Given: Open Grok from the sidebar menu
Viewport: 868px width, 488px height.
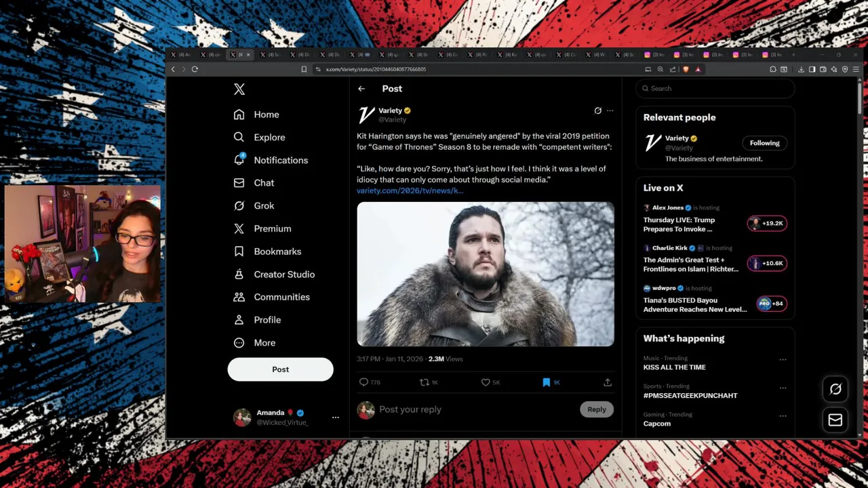Looking at the screenshot, I should click(x=254, y=205).
